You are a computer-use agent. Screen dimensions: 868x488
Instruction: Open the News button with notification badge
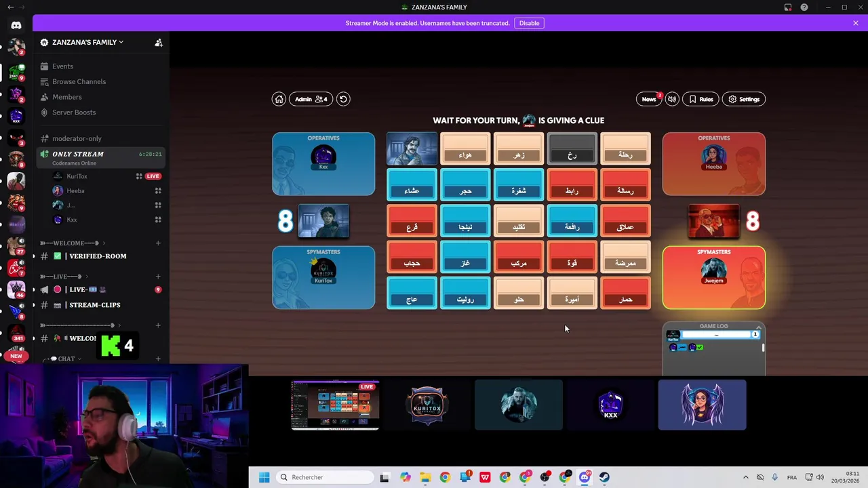649,99
